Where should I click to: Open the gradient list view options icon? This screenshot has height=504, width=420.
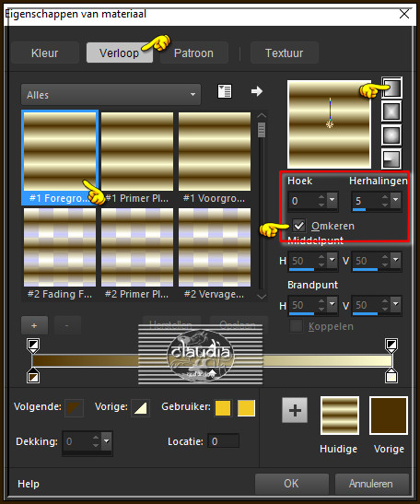[x=225, y=91]
